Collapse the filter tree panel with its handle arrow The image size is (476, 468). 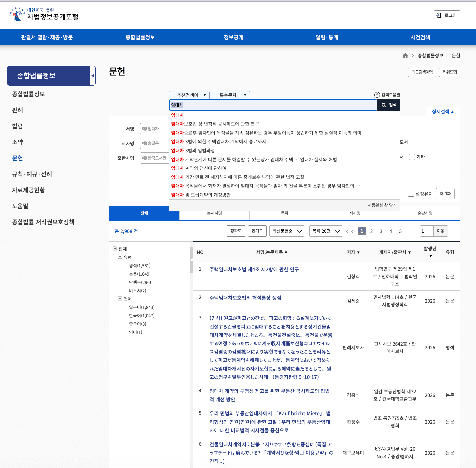coord(191,260)
